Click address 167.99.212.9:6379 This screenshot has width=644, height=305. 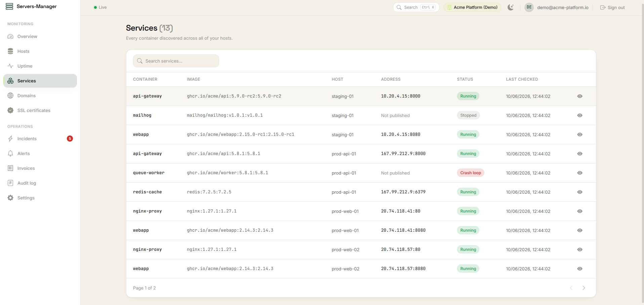(403, 192)
